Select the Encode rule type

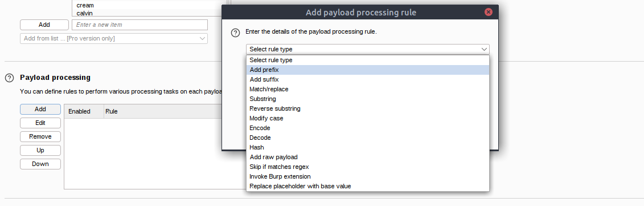(x=368, y=128)
